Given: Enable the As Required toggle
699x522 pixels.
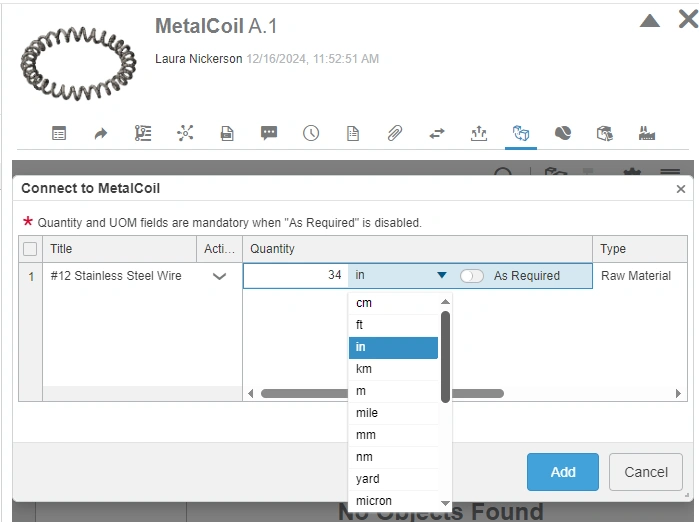Looking at the screenshot, I should coord(472,276).
